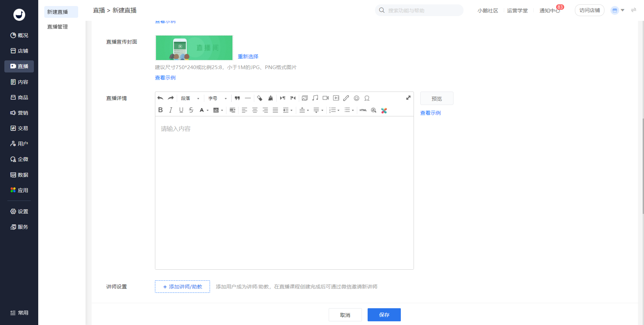Expand the editor to fullscreen
The width and height of the screenshot is (644, 325).
pyautogui.click(x=408, y=98)
